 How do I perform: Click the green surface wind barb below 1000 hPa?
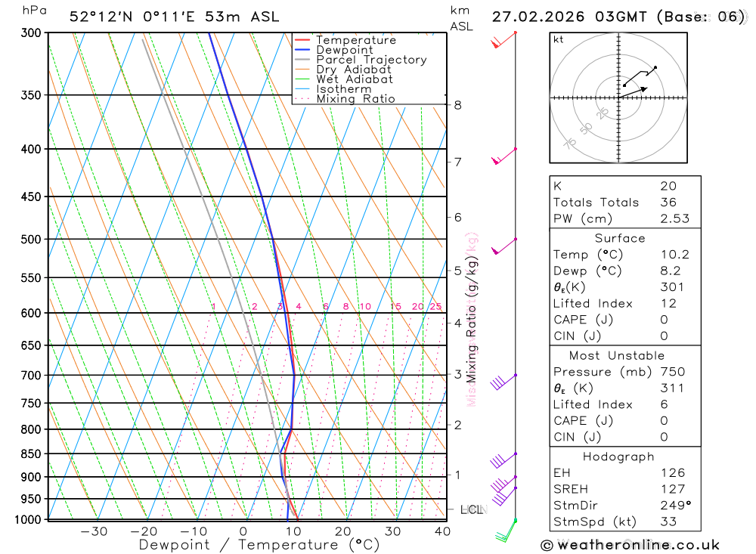pos(507,531)
